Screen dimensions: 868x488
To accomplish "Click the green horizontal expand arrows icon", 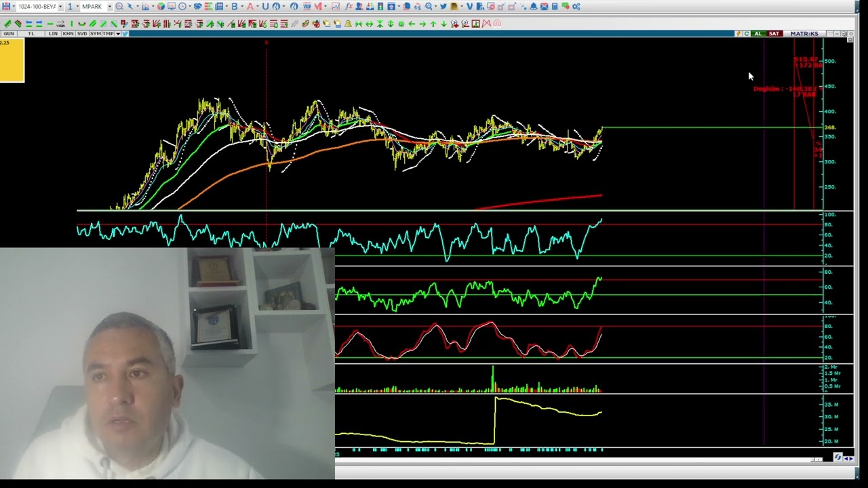I will coord(369,24).
